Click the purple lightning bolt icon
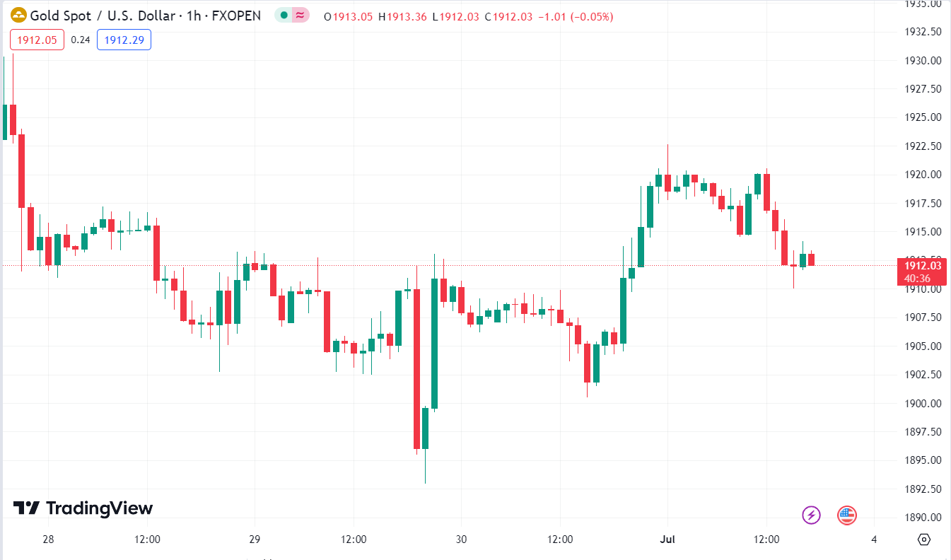The image size is (951, 560). coord(811,515)
